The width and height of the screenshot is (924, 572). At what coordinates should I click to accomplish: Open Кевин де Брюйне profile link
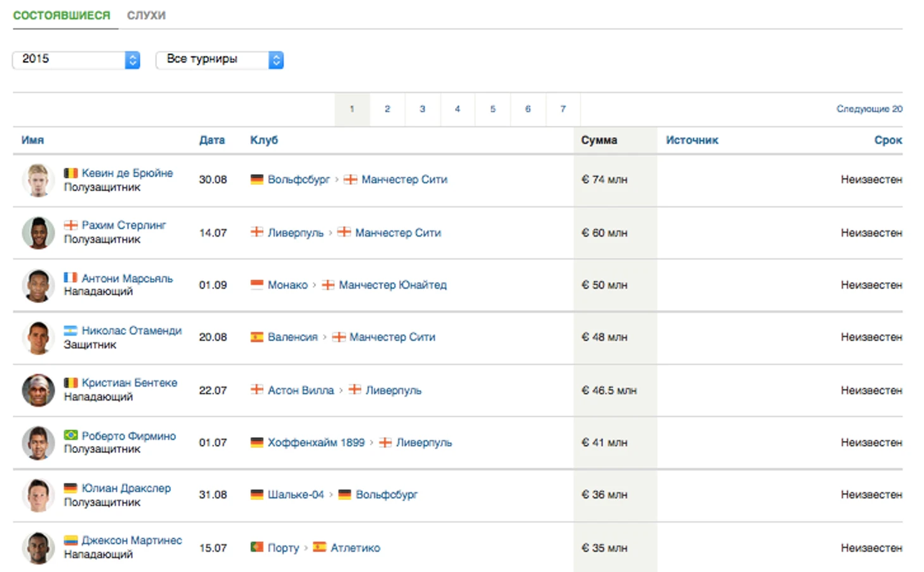pos(127,173)
